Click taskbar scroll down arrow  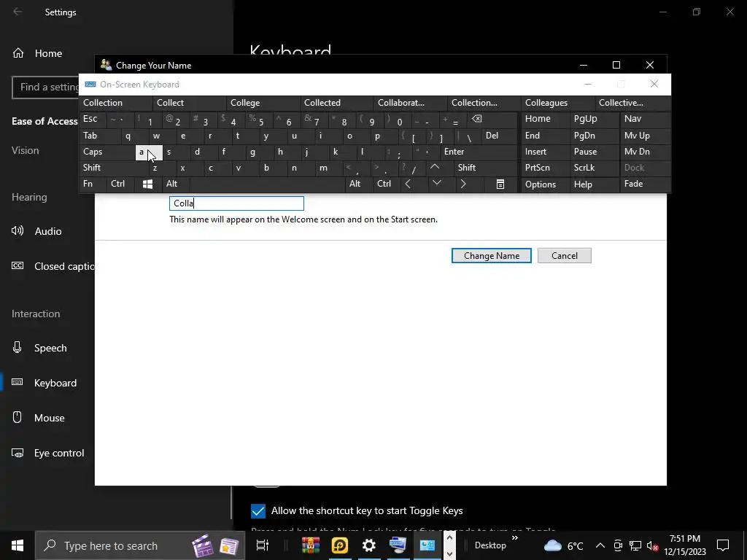tap(449, 553)
